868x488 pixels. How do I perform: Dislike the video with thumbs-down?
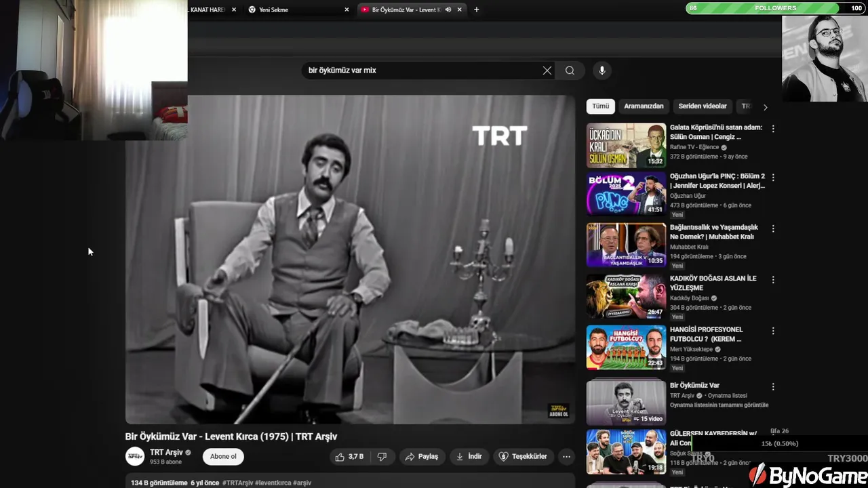(382, 457)
